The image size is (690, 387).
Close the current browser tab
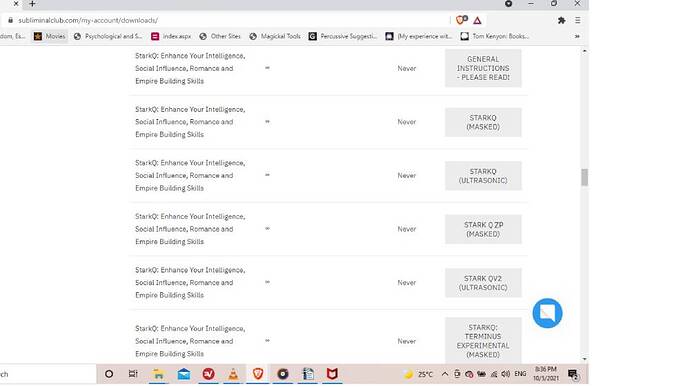point(16,4)
